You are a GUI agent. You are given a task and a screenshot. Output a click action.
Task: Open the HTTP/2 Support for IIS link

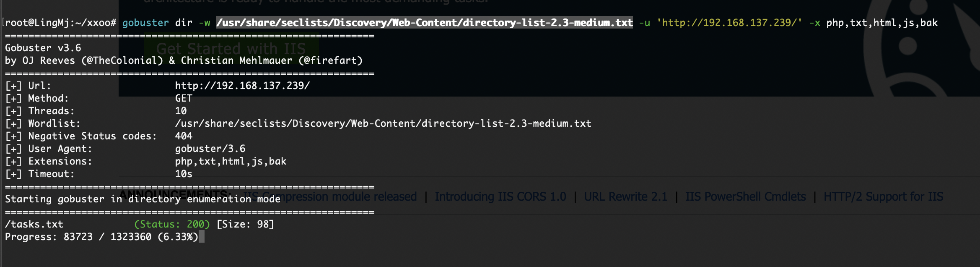tap(883, 196)
